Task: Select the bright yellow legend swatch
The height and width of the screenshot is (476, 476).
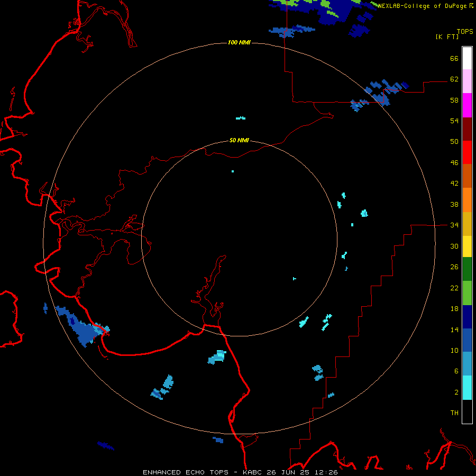Action: coord(467,246)
